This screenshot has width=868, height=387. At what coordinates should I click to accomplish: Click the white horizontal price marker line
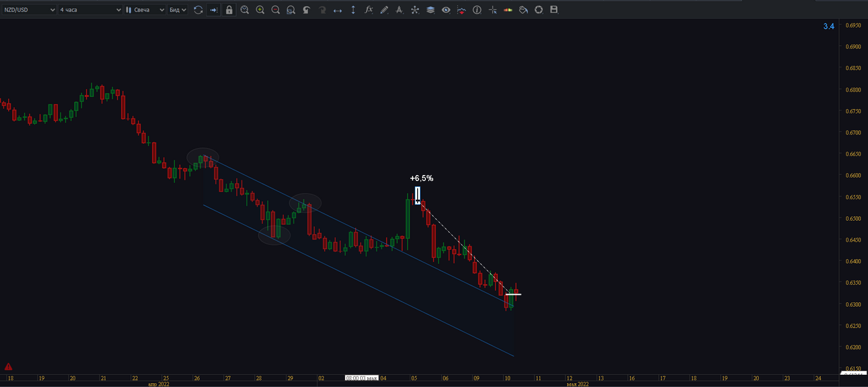513,295
